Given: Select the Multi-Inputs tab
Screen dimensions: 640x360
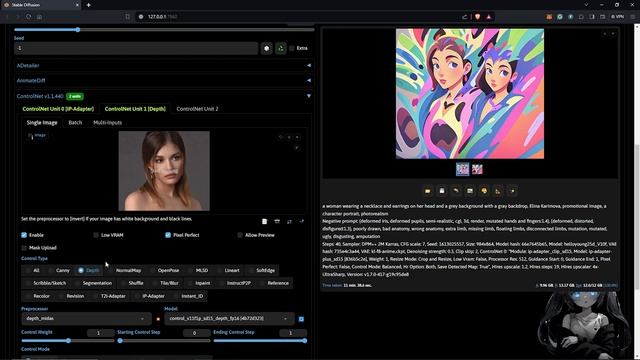Looking at the screenshot, I should tap(107, 122).
